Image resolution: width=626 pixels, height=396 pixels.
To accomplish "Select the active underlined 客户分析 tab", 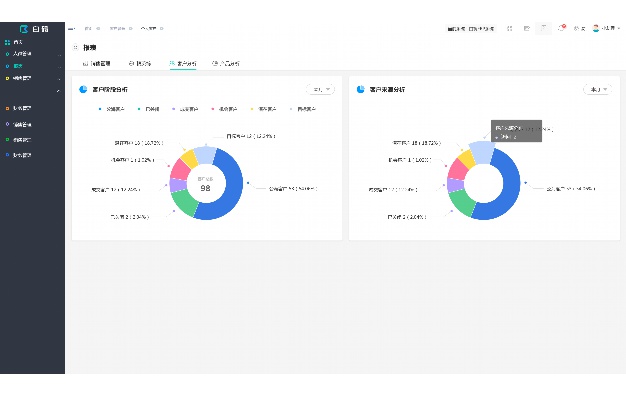I will coord(183,63).
